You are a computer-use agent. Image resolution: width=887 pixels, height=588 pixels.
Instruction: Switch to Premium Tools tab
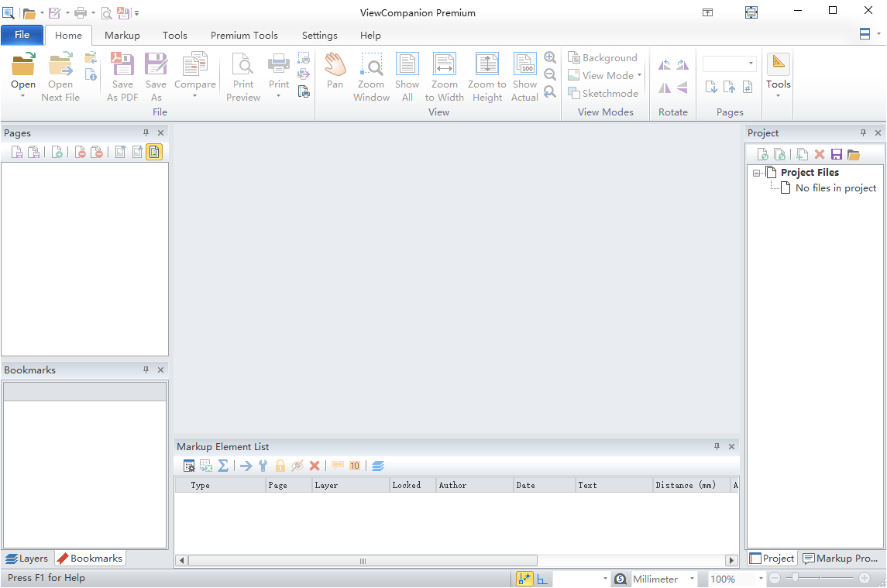pyautogui.click(x=244, y=35)
